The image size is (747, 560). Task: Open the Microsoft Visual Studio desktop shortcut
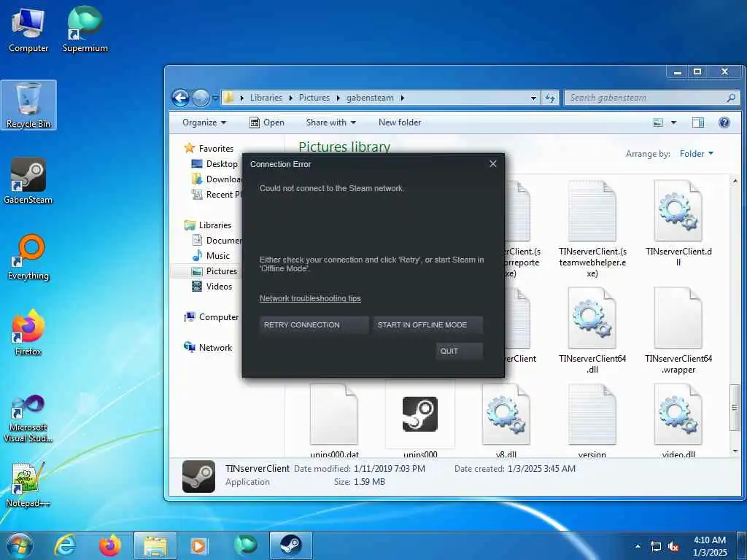coord(28,418)
